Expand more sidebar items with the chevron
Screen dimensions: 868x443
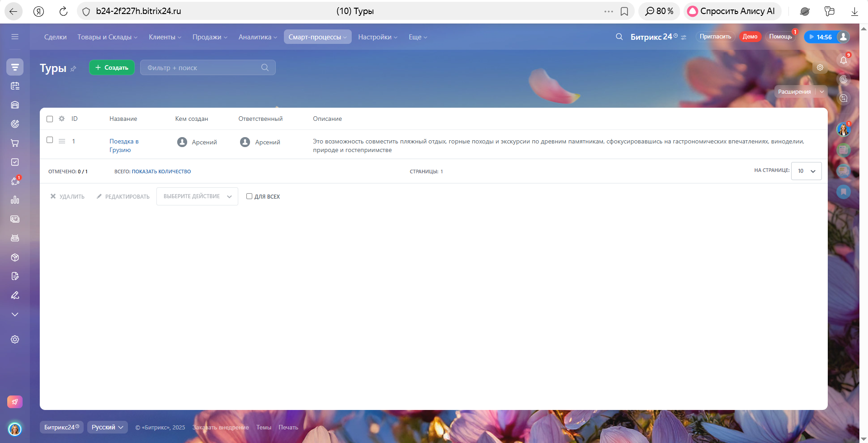pos(15,314)
